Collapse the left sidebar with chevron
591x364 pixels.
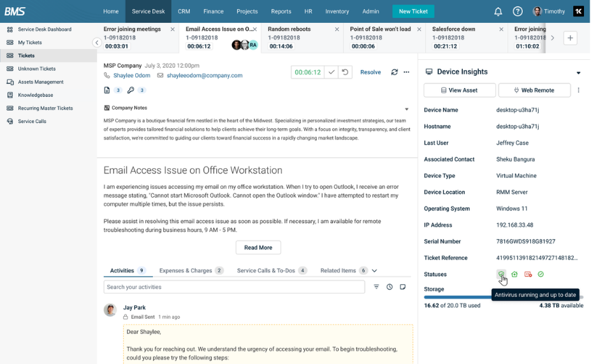point(97,43)
